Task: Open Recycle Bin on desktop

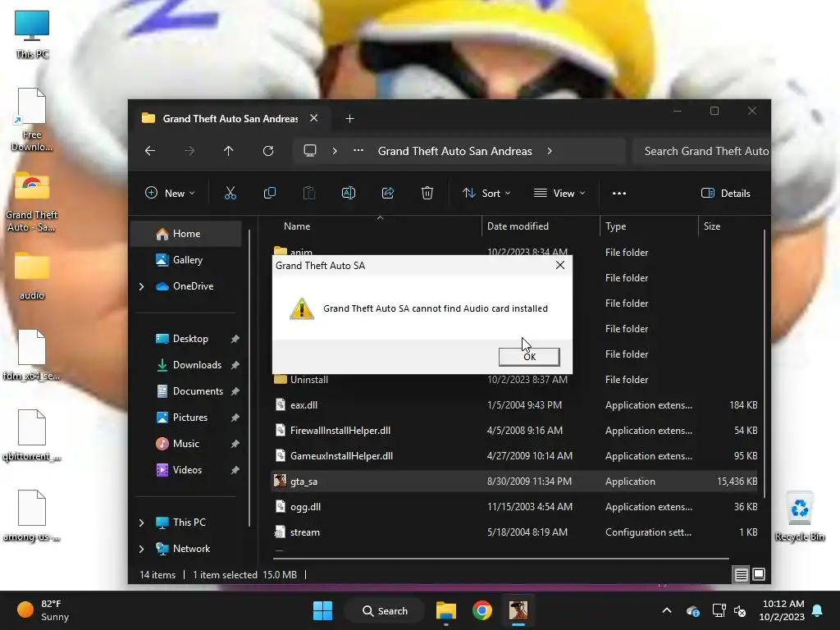Action: pyautogui.click(x=800, y=517)
